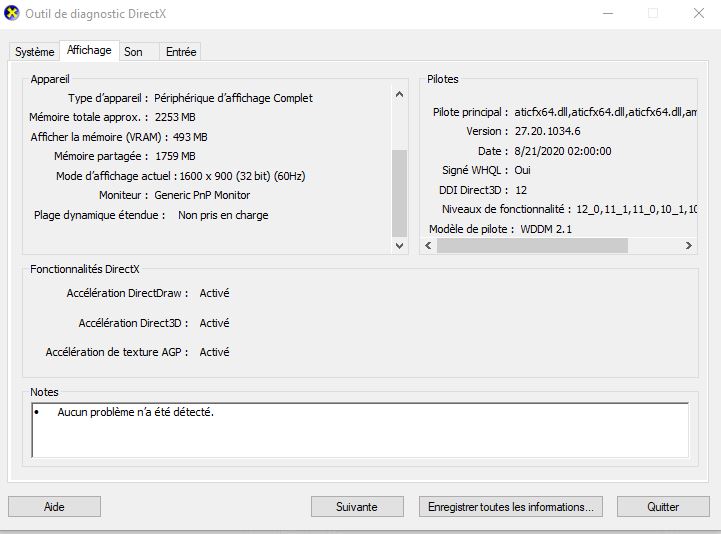Screen dimensions: 721x534
Task: Switch to the Système tab
Action: click(34, 52)
